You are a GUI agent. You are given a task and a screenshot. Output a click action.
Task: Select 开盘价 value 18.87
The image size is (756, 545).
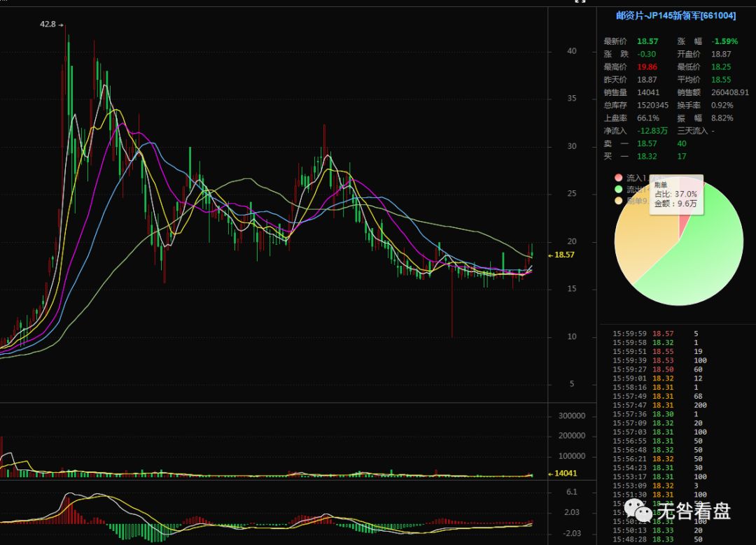click(721, 55)
